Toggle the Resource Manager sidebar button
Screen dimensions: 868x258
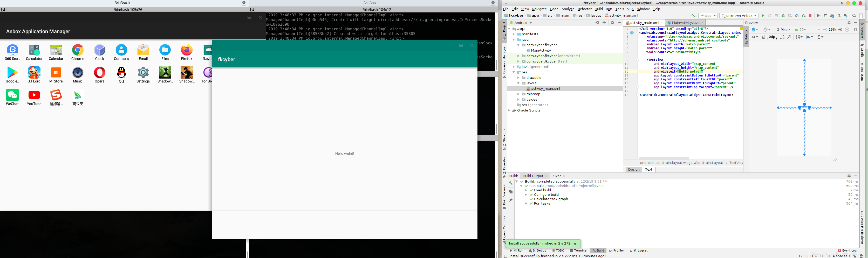[504, 63]
